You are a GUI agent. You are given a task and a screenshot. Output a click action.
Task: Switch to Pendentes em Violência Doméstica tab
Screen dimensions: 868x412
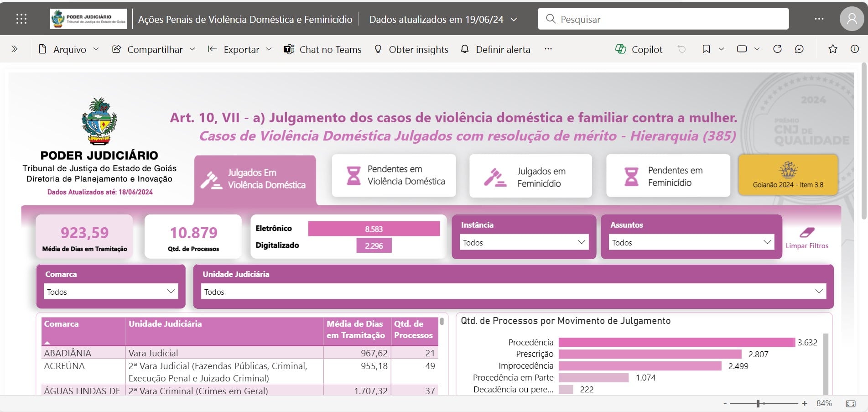pos(394,176)
